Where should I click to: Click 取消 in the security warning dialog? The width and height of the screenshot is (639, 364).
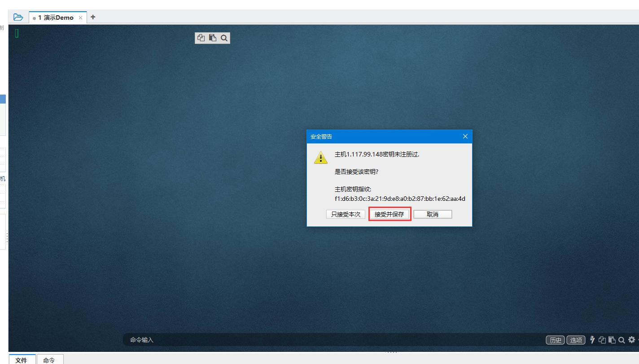point(433,214)
